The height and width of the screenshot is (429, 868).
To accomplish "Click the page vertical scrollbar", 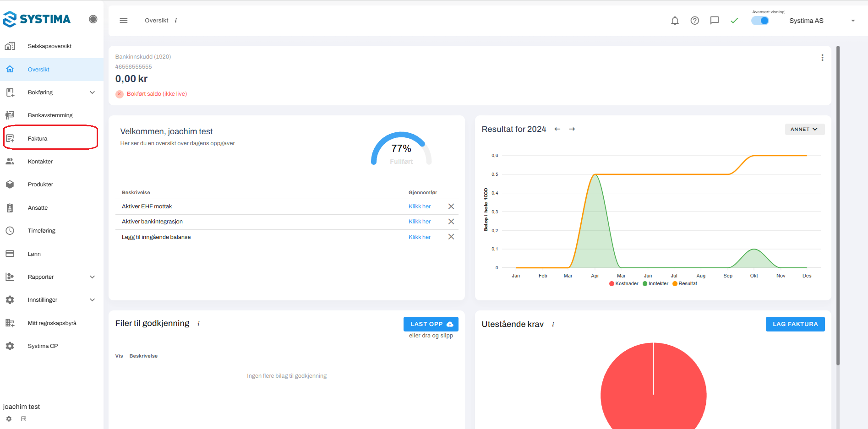I will tap(838, 205).
